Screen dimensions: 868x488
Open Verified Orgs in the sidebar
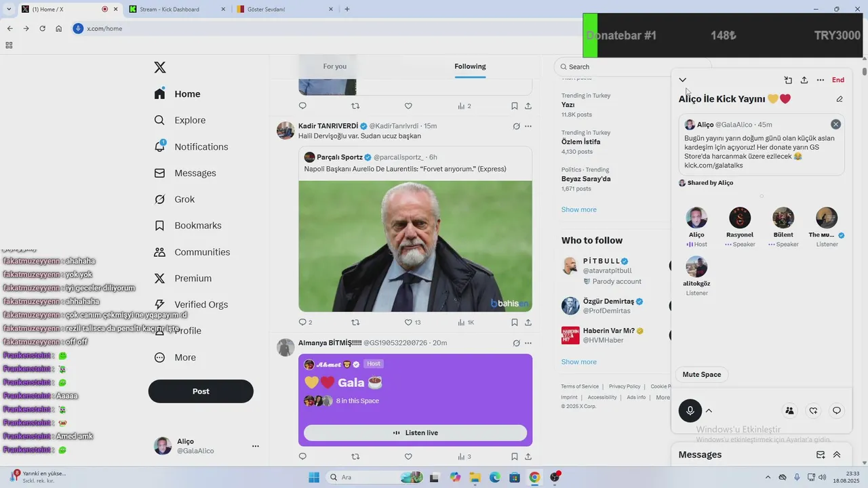[x=191, y=304]
